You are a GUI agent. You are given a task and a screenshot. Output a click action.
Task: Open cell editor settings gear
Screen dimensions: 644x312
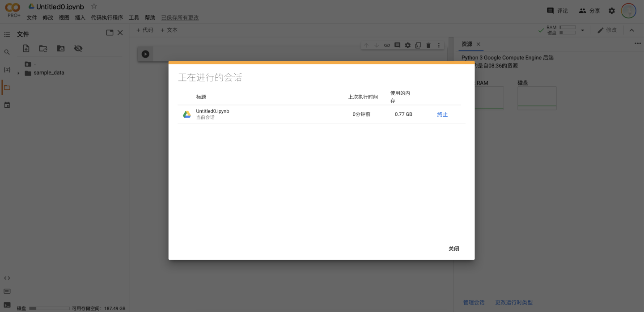tap(407, 45)
